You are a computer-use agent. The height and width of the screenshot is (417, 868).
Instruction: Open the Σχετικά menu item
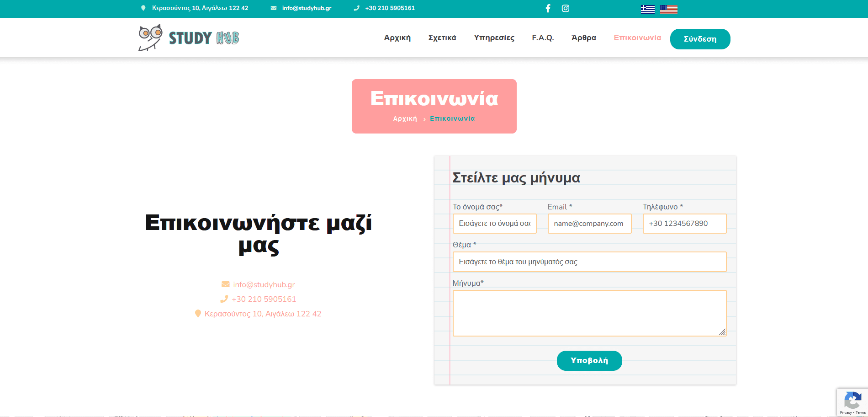coord(442,38)
